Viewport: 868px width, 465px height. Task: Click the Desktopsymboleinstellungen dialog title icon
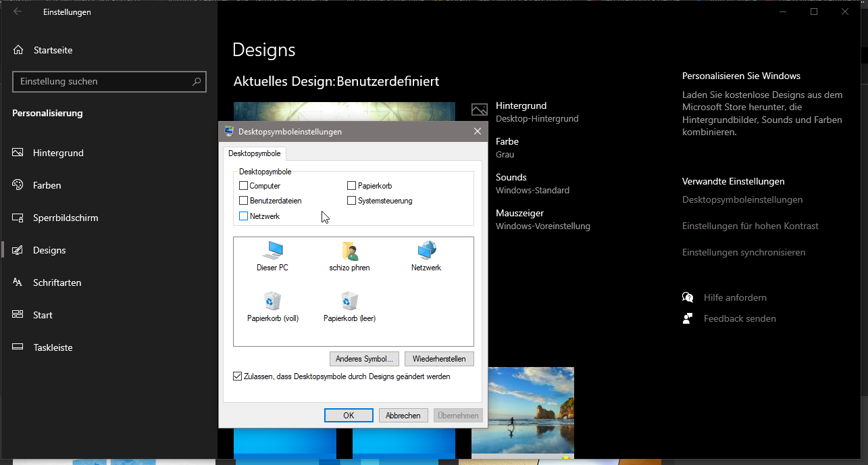[x=229, y=131]
